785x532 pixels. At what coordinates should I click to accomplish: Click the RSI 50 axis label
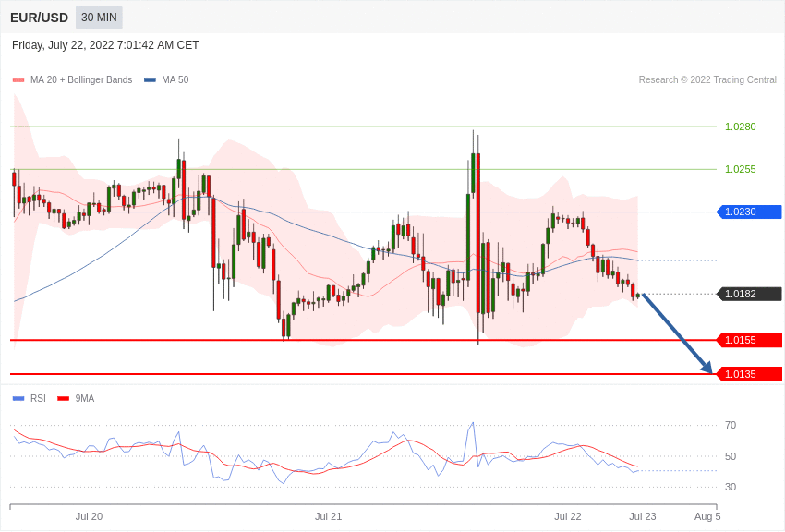coord(731,456)
